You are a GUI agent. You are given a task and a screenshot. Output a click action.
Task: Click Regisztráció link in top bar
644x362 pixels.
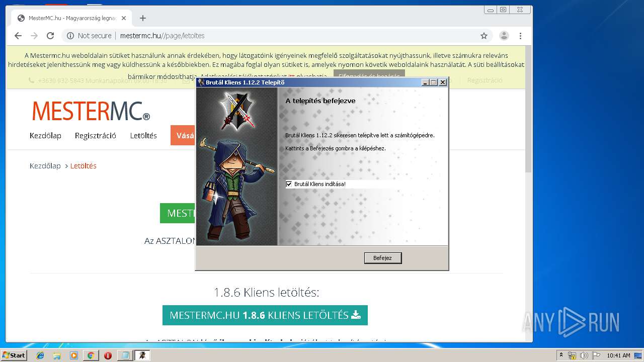click(485, 80)
